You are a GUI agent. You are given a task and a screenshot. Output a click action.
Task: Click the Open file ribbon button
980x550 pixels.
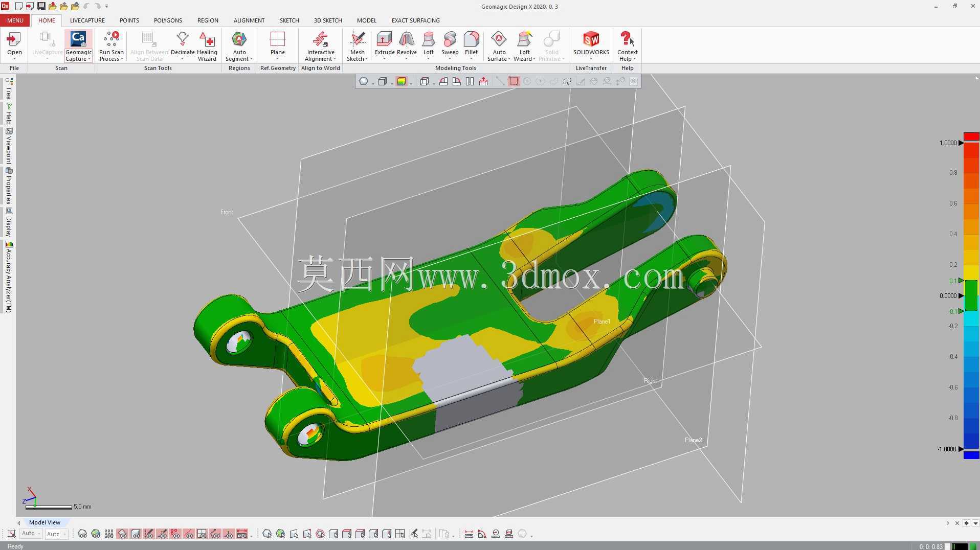[x=14, y=46]
